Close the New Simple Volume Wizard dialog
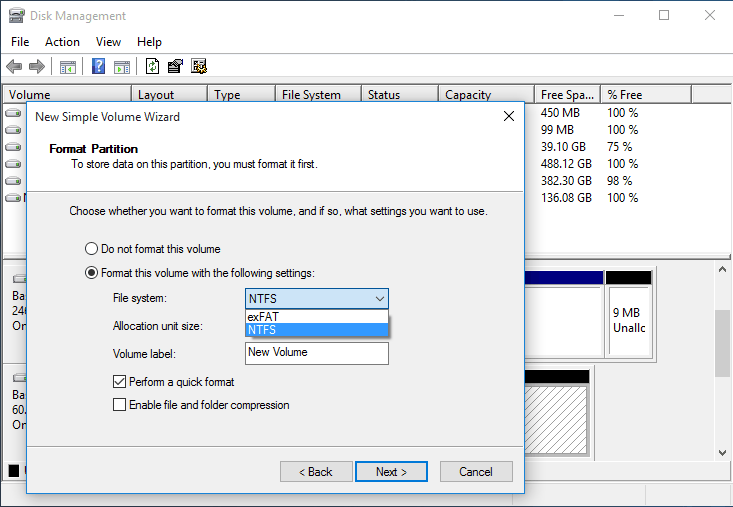Viewport: 733px width, 507px height. (x=509, y=116)
